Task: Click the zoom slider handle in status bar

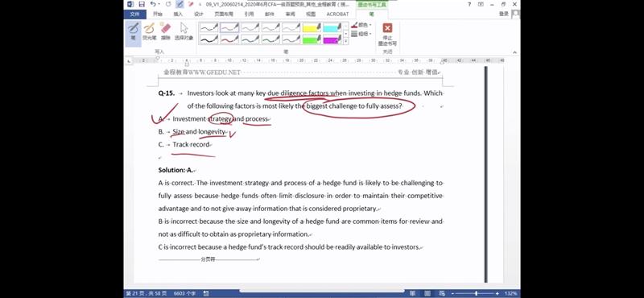Action: click(x=476, y=293)
